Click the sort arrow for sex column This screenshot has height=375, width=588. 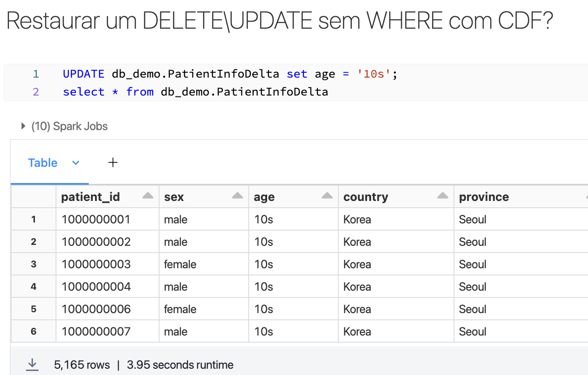coord(238,196)
